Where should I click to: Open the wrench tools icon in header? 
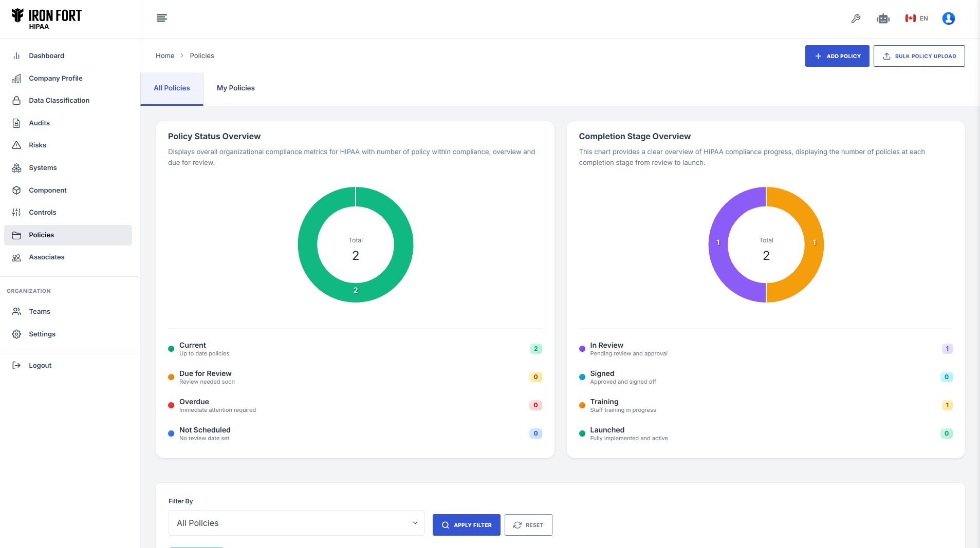(x=856, y=18)
